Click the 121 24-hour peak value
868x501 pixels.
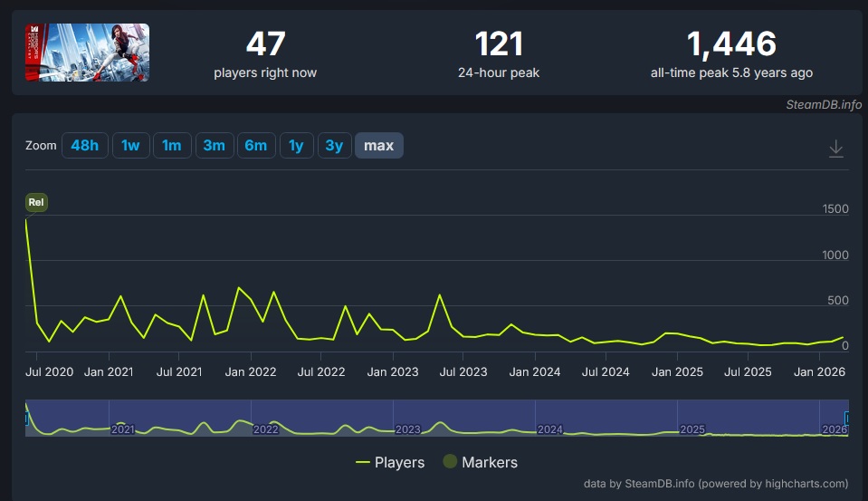tap(499, 43)
